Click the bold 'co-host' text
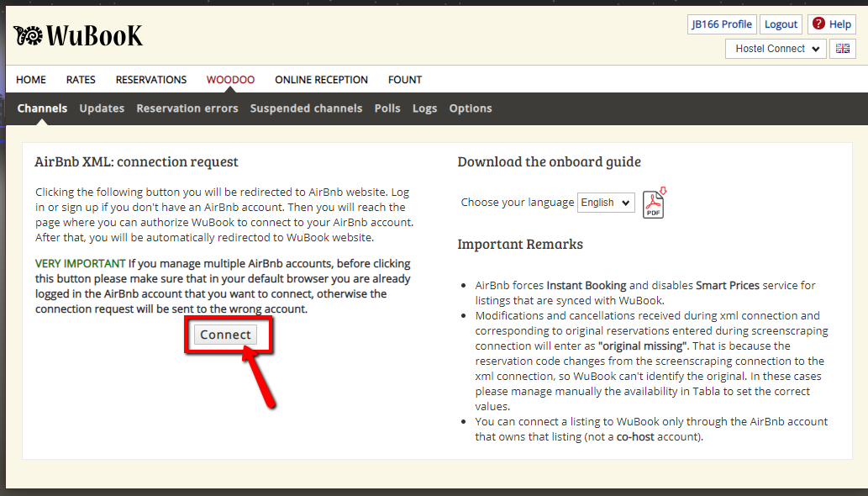Screen dimensions: 868x496 (x=635, y=437)
